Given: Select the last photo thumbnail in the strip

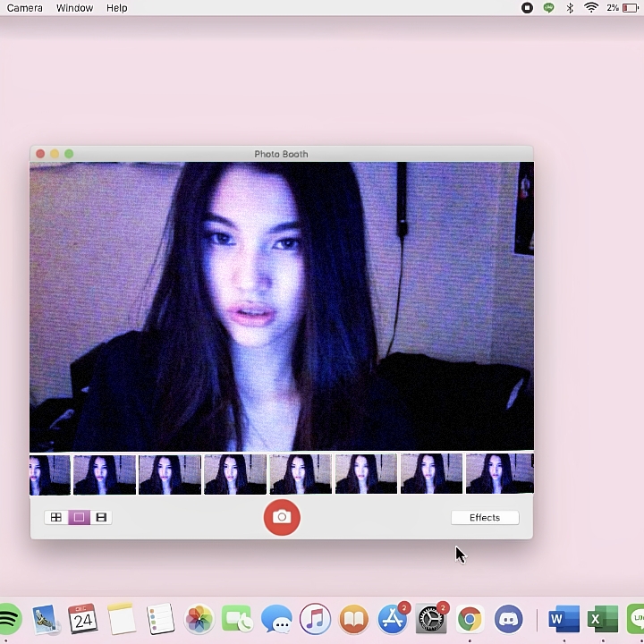Looking at the screenshot, I should 499,474.
